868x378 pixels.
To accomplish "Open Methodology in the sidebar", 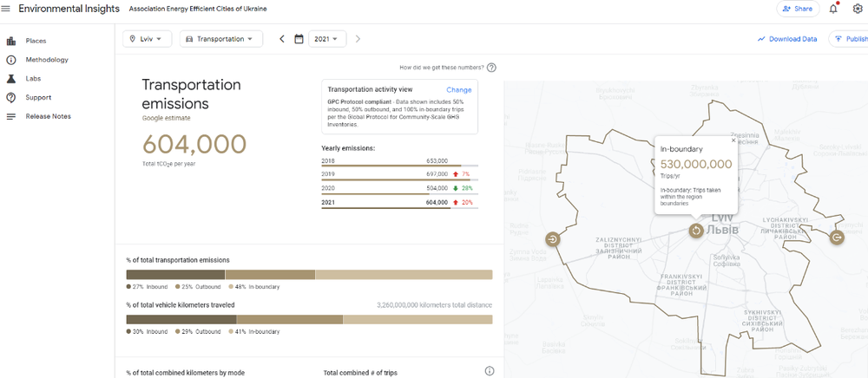I will point(46,60).
